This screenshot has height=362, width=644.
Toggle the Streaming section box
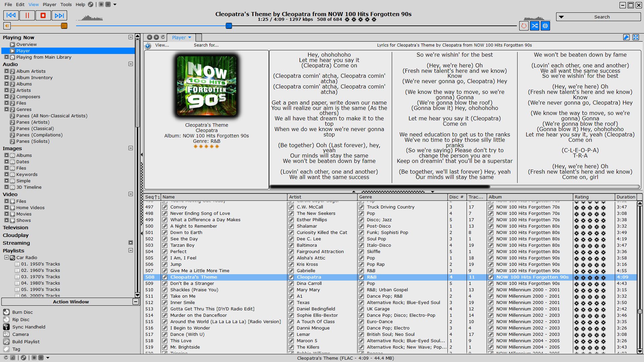tap(130, 243)
